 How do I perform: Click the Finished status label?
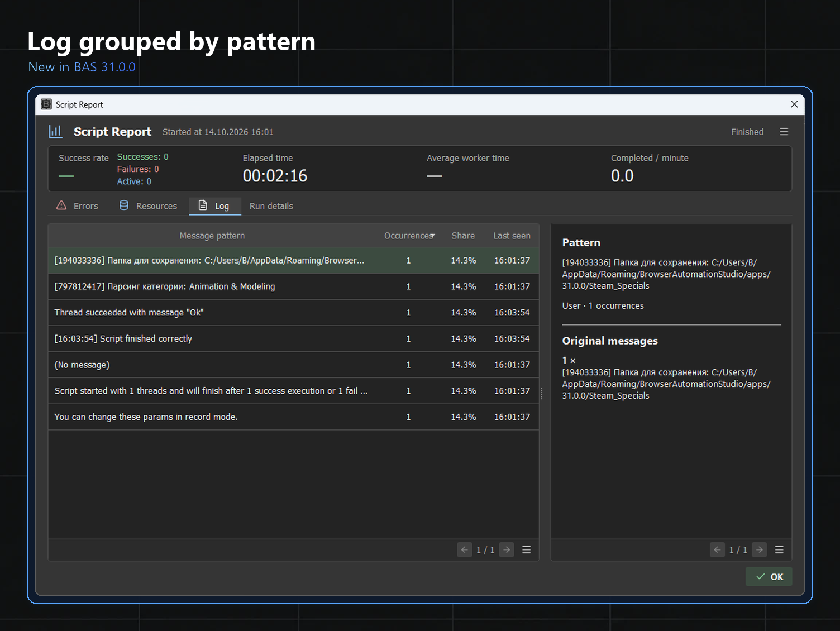click(x=747, y=132)
